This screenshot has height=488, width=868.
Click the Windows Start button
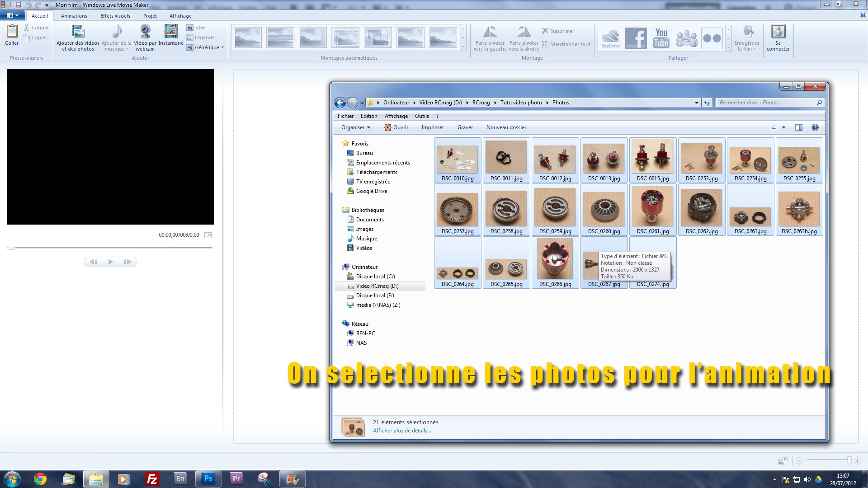point(12,479)
